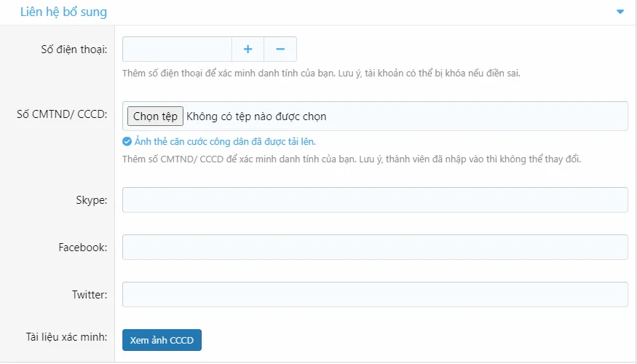Click the Số điện thoại label
Screen dimensions: 637x364
[x=74, y=50]
